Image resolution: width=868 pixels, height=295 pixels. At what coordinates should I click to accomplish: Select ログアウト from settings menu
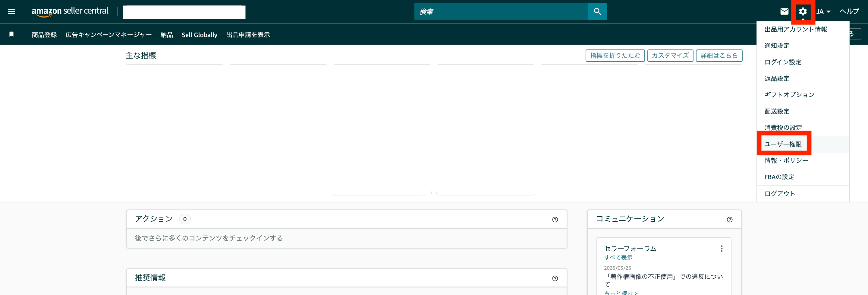803,194
